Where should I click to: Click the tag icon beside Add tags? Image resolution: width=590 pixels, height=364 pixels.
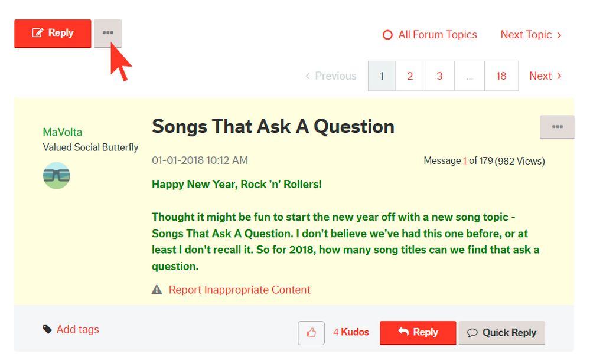[x=47, y=330]
